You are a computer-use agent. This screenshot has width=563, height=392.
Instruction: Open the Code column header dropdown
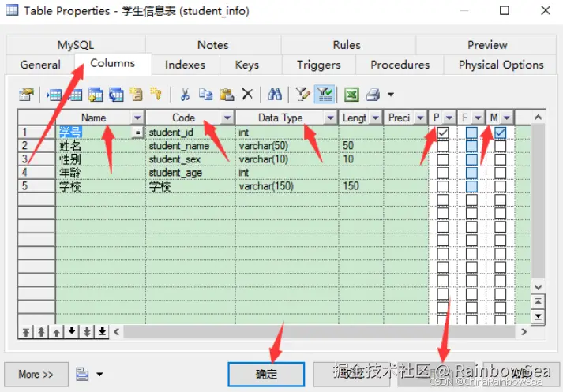click(x=227, y=118)
